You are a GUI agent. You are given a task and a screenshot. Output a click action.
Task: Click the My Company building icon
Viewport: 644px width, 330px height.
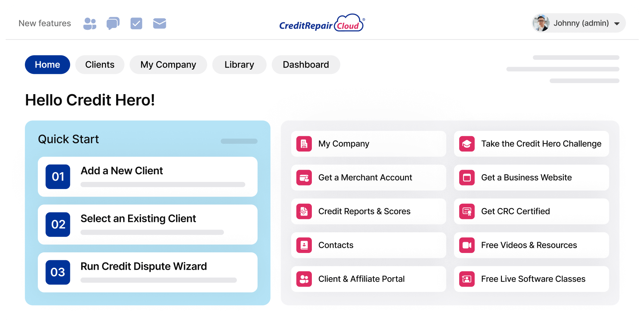(x=304, y=144)
